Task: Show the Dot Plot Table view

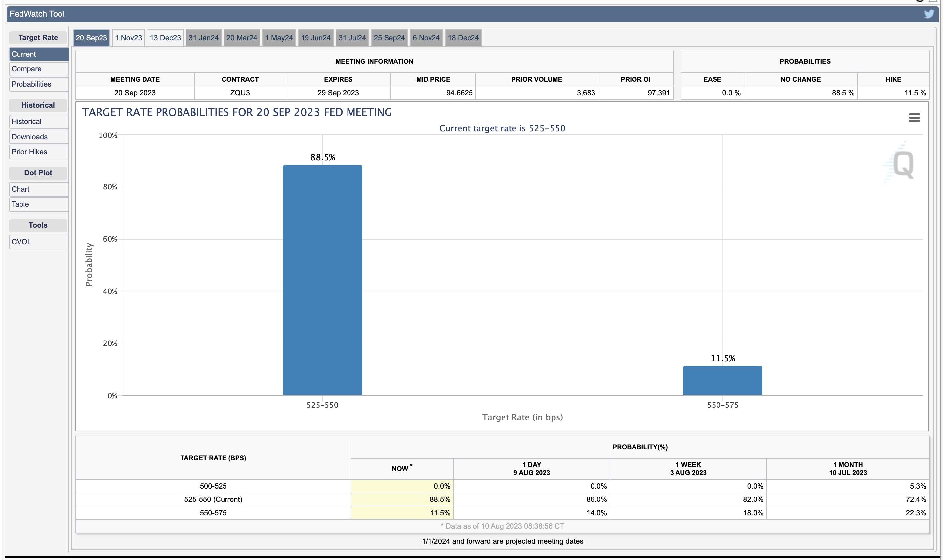Action: [x=38, y=204]
